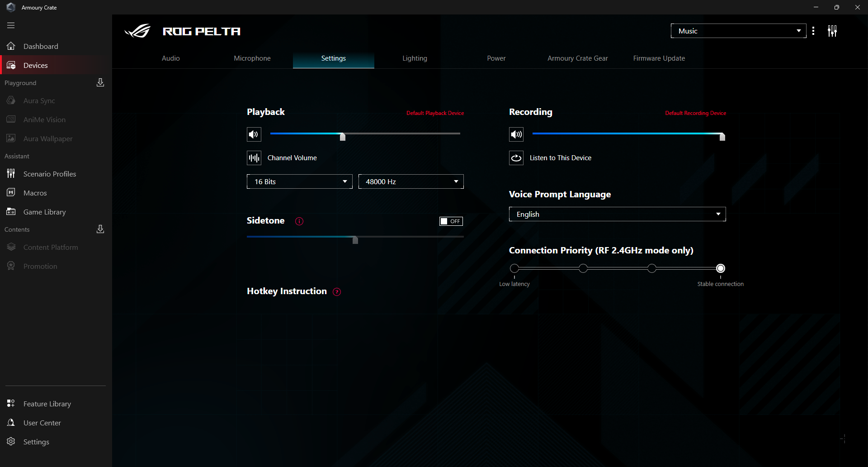This screenshot has height=467, width=868.
Task: Select the third connection priority node
Action: 652,268
